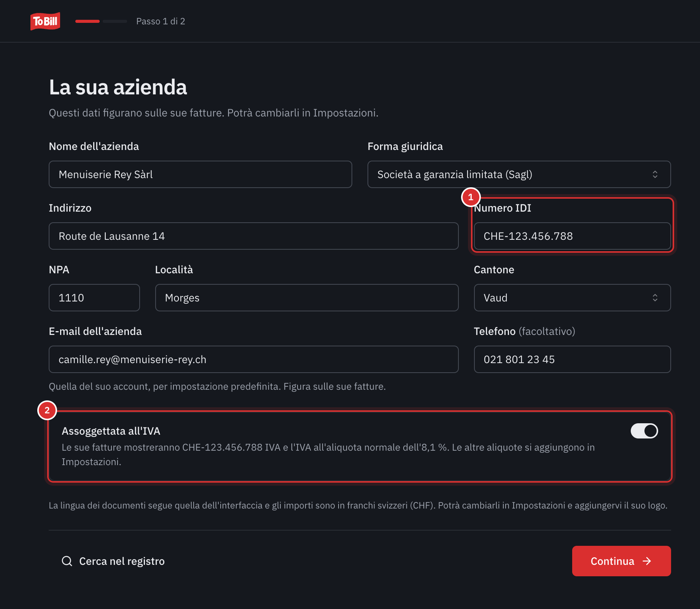Click the 'Le sue fatture mostreranno' description text
This screenshot has height=609, width=700.
click(x=328, y=454)
